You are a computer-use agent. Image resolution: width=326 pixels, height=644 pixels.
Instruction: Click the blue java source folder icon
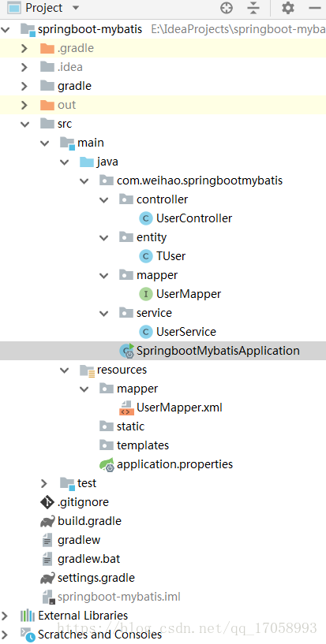tap(87, 162)
